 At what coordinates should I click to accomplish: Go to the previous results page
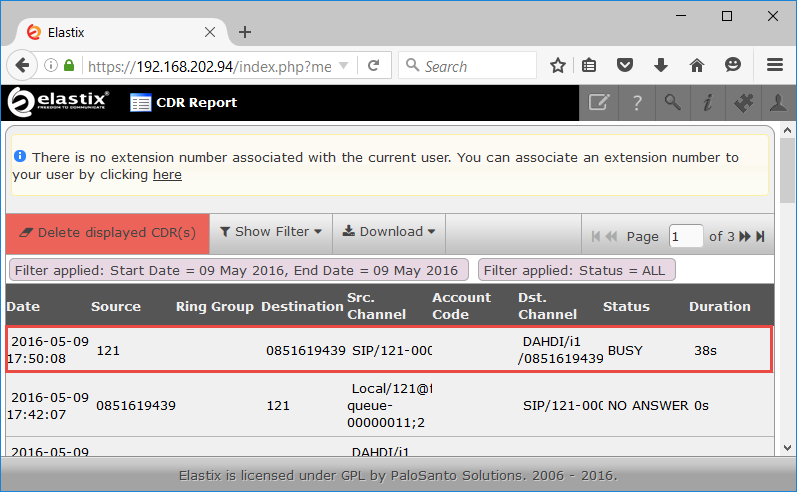click(x=611, y=236)
